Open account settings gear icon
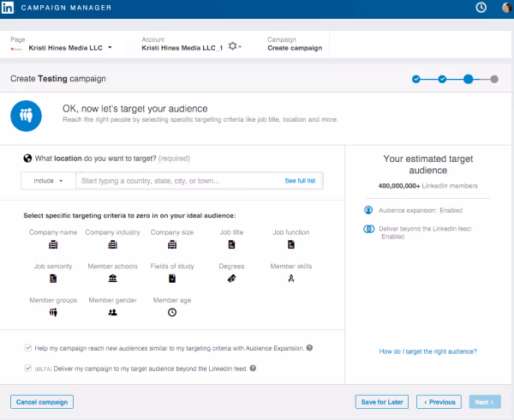 [232, 46]
